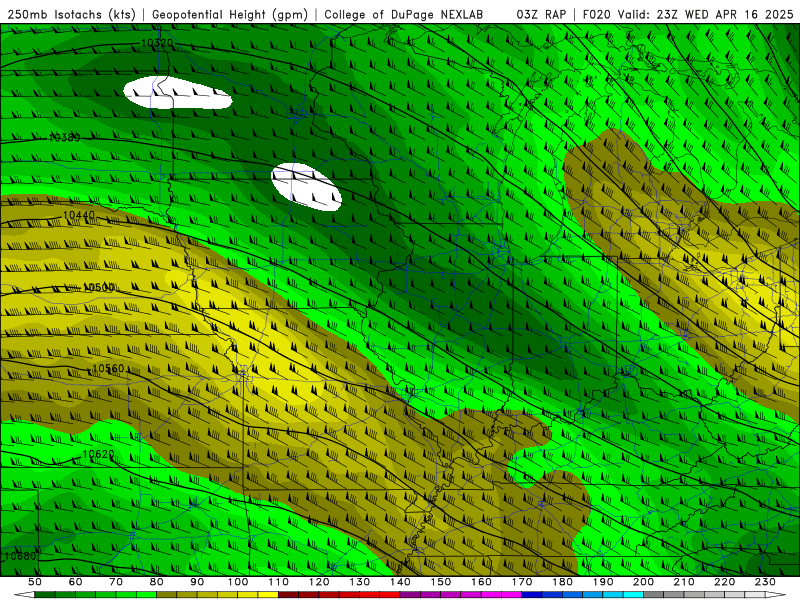Click the 'F020' forecast hour label
Viewport: 800px width, 600px height.
[597, 14]
